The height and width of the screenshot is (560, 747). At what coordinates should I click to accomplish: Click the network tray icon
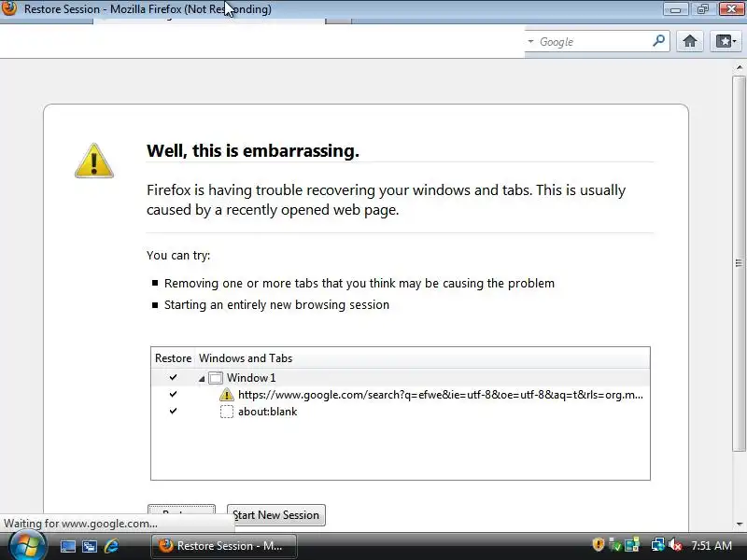(658, 545)
